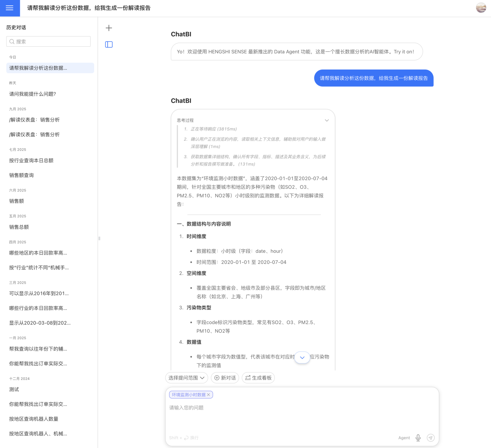Jump to bottom with floating down arrow
This screenshot has width=491, height=448.
tap(302, 357)
